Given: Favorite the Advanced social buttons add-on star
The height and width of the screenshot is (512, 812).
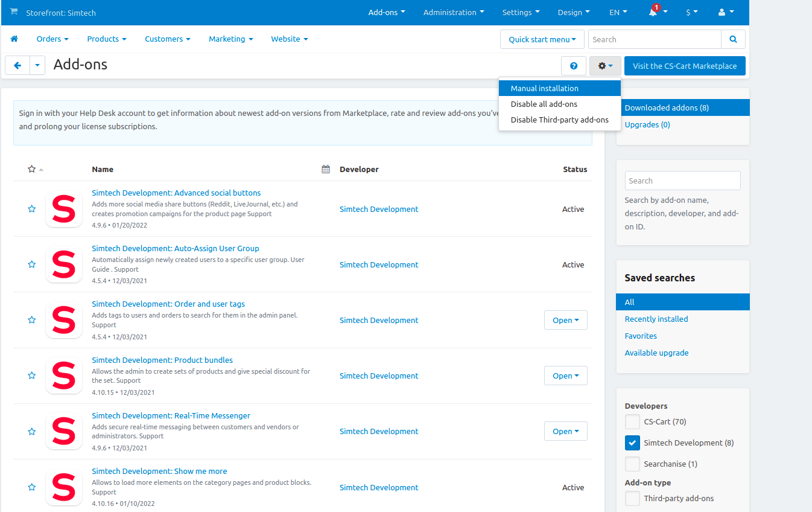Looking at the screenshot, I should 32,209.
